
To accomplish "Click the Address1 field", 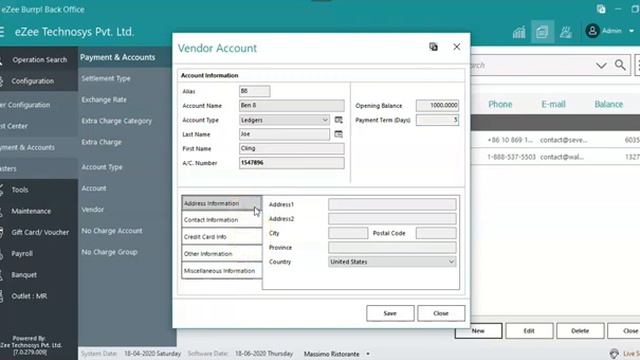I will click(392, 204).
